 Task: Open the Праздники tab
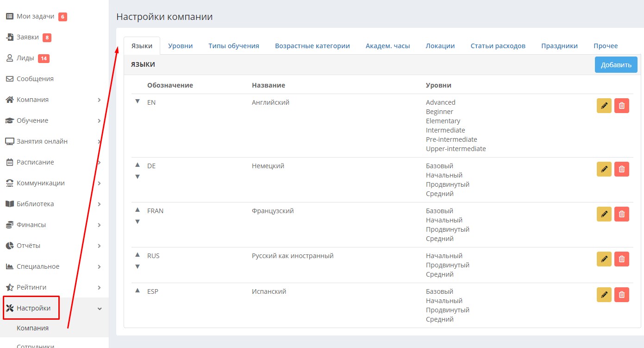(560, 46)
